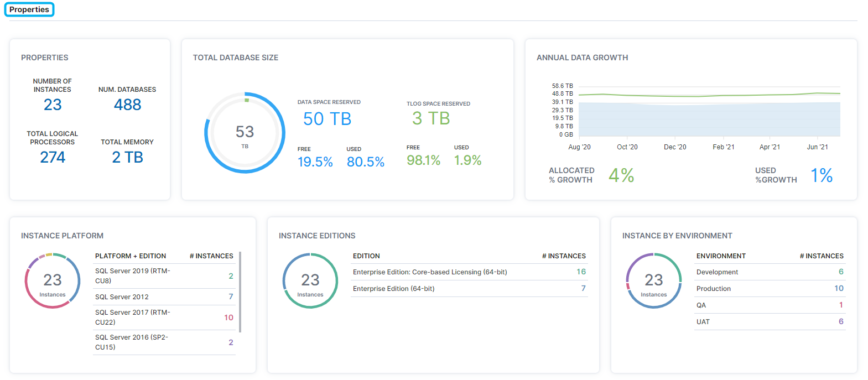Click the SQL Server 2016 (SP2-CU15) row
Image resolution: width=868 pixels, height=380 pixels.
pos(164,342)
